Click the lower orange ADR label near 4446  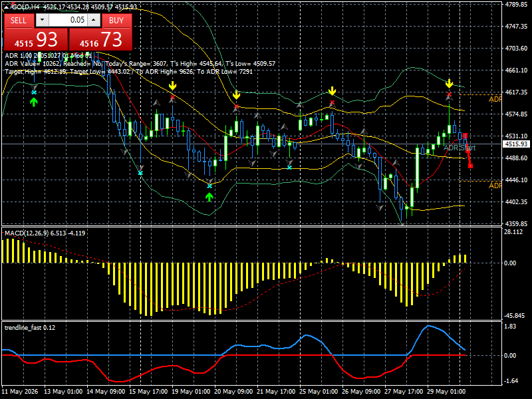pyautogui.click(x=495, y=186)
